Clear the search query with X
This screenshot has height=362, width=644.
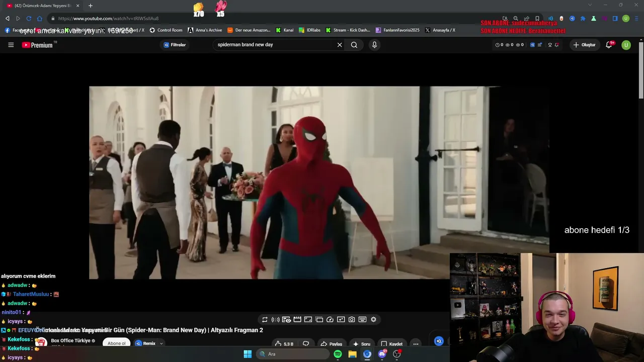[x=340, y=45]
